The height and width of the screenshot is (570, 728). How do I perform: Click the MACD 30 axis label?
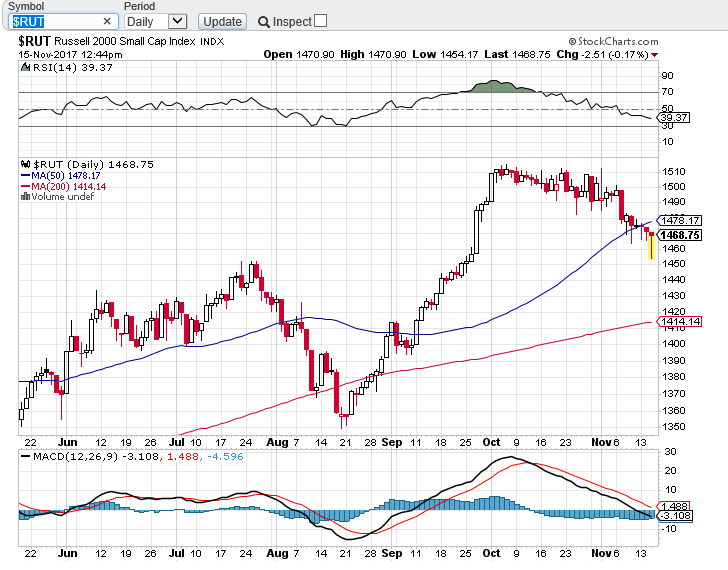point(670,452)
